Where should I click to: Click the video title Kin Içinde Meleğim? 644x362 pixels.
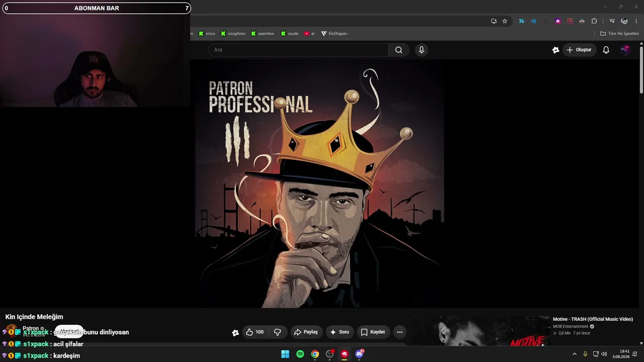tap(34, 317)
